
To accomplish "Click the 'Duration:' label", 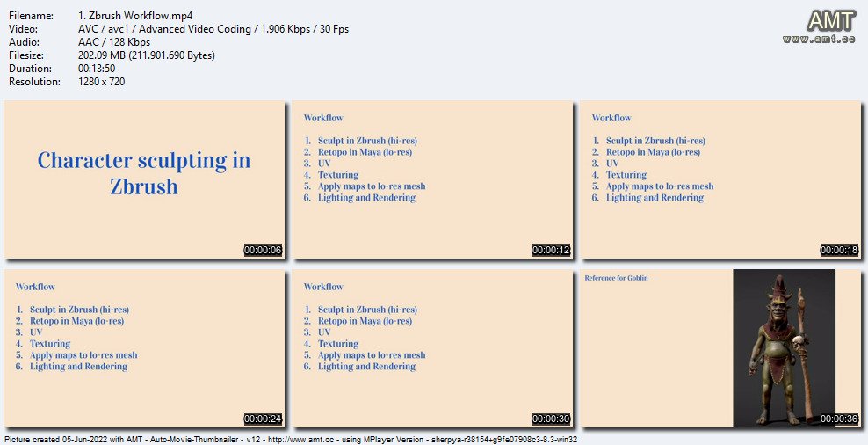I will (30, 69).
